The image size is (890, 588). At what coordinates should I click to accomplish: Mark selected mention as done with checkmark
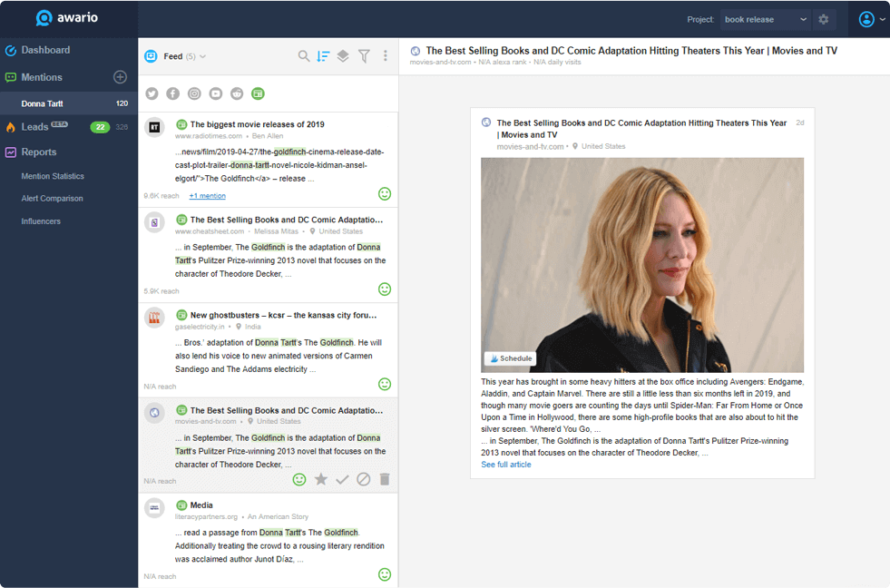pyautogui.click(x=342, y=479)
